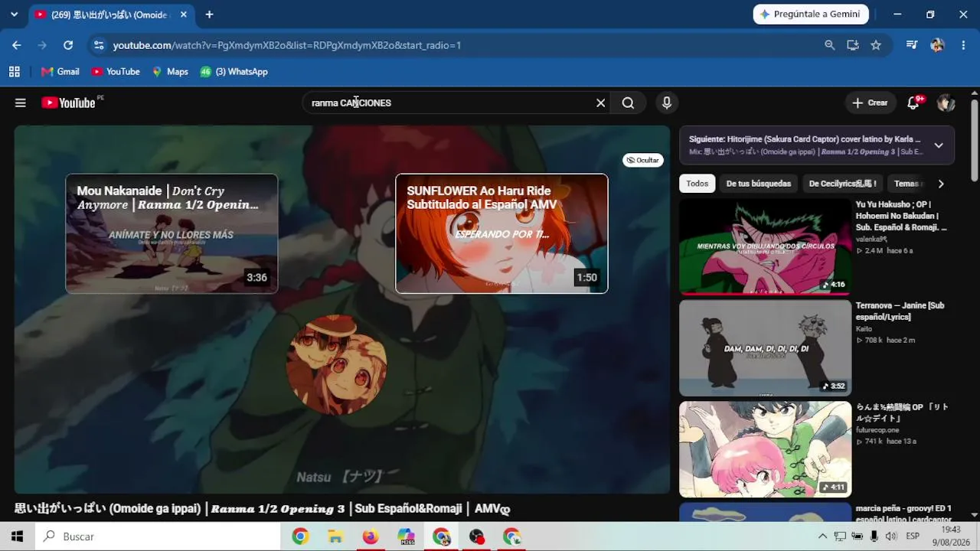
Task: Expand the Siguiente mix playlist panel
Action: 939,145
